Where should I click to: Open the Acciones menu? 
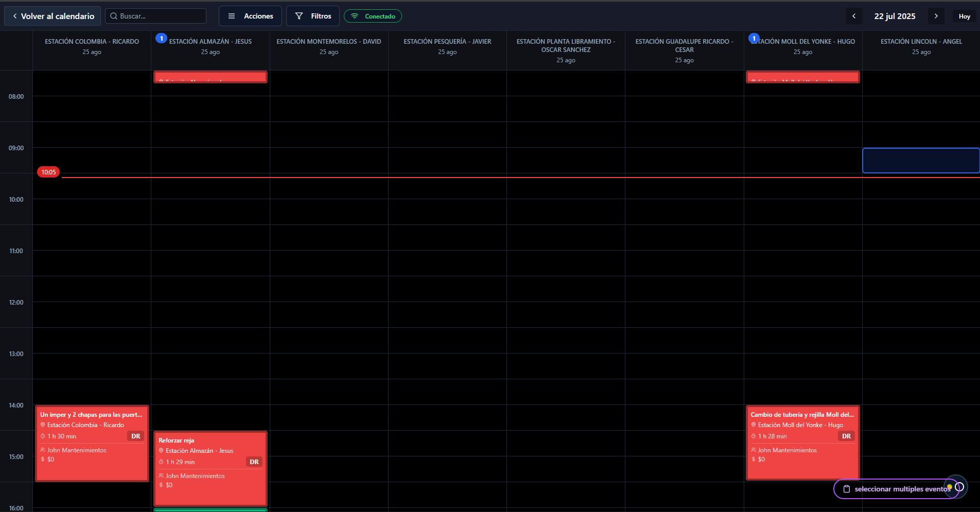click(x=250, y=16)
